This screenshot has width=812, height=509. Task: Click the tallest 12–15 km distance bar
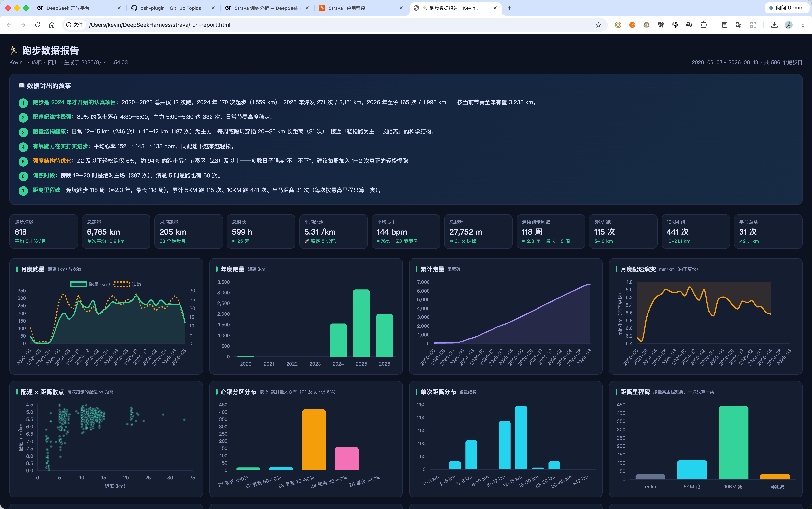tap(521, 437)
